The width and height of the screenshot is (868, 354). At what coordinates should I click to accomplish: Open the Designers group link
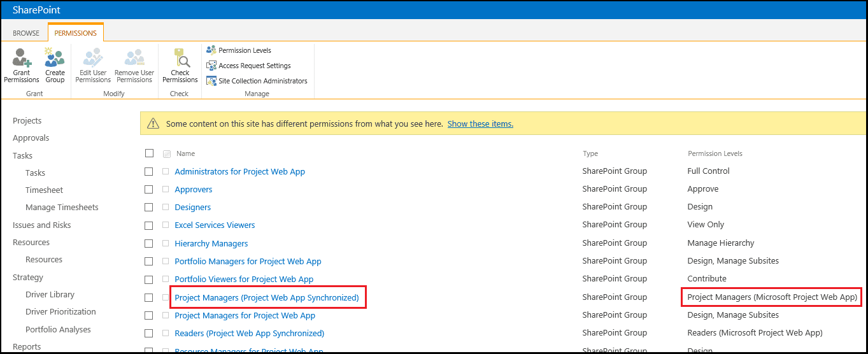[192, 207]
